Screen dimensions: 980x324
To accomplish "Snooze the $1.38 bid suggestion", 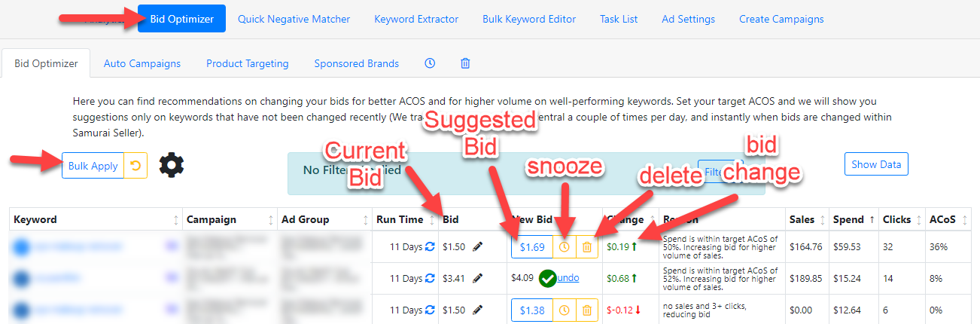I will coord(565,310).
